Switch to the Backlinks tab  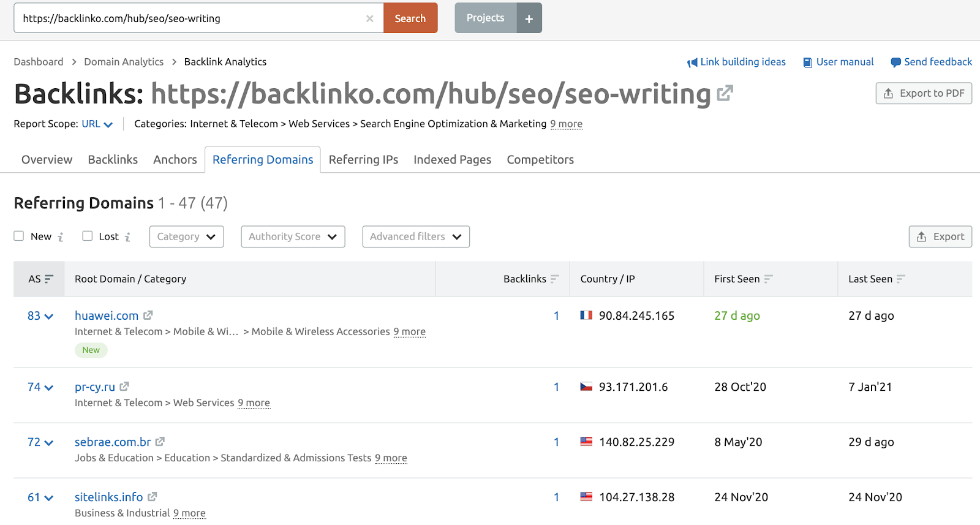point(113,159)
